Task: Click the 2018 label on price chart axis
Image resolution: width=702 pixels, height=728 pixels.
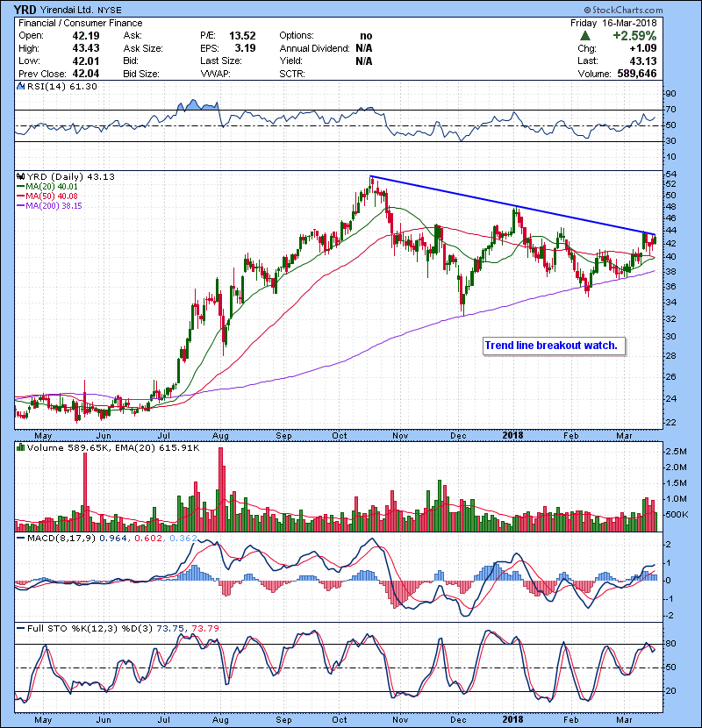Action: point(513,435)
